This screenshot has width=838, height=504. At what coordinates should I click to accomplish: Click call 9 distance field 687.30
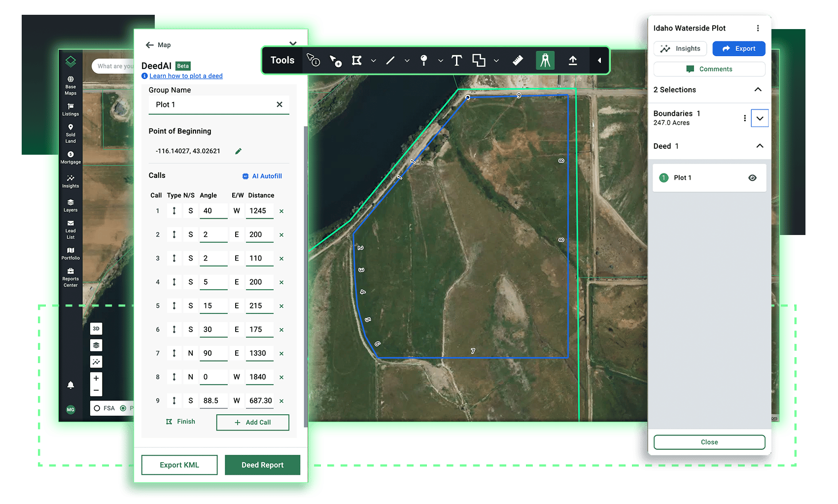tap(260, 401)
